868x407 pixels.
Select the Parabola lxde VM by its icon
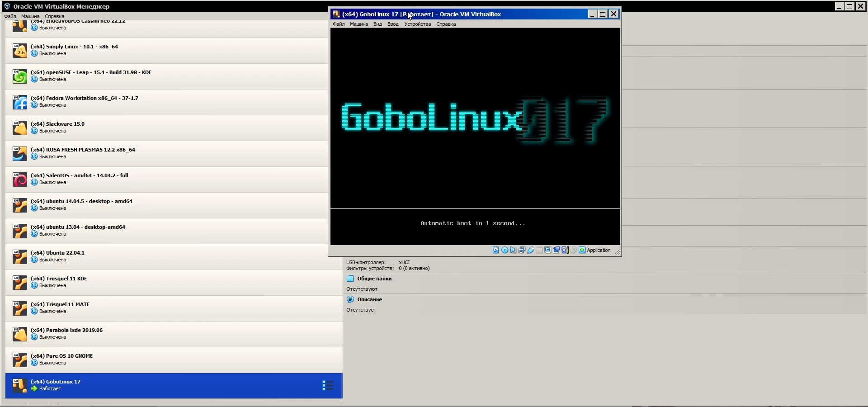pyautogui.click(x=19, y=334)
